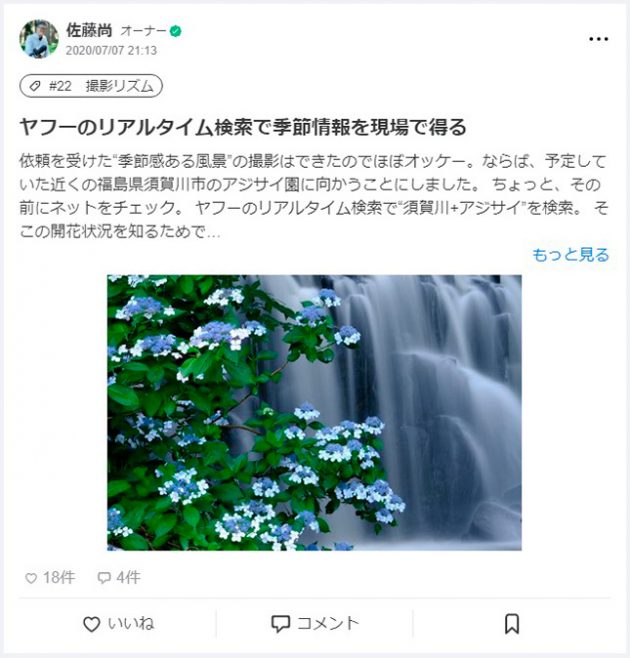Toggle the heart icon in the いいね button
Image resolution: width=630 pixels, height=658 pixels.
pyautogui.click(x=91, y=624)
